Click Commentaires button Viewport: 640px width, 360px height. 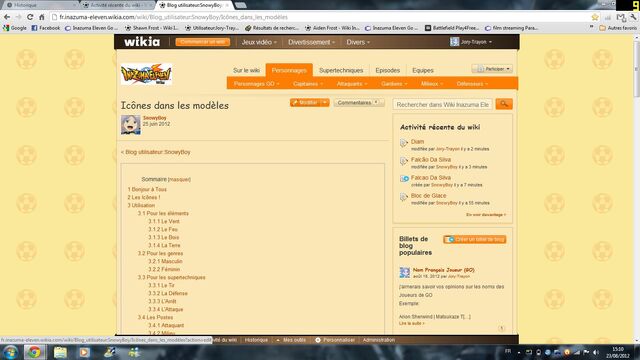pos(359,102)
